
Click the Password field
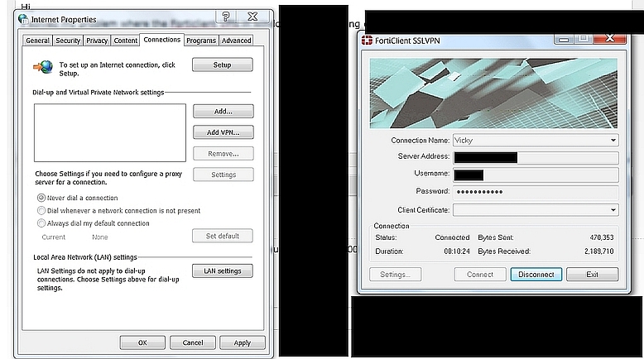[x=536, y=192]
